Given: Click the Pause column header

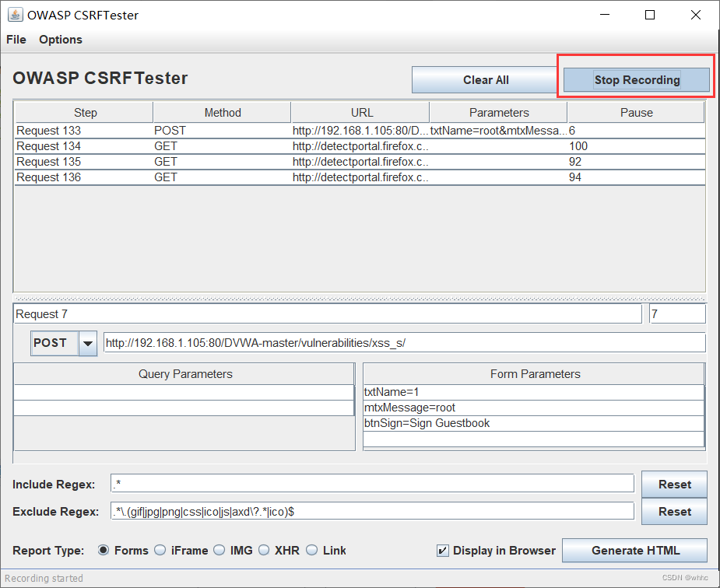Looking at the screenshot, I should tap(637, 112).
